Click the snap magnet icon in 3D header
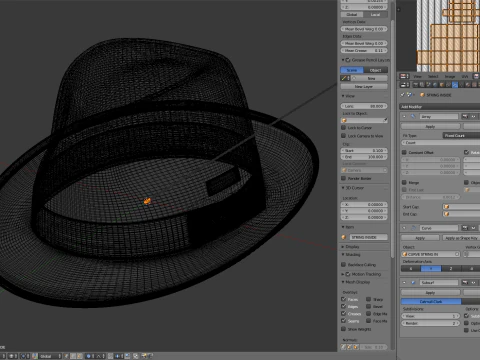480x360 pixels. 110,356
